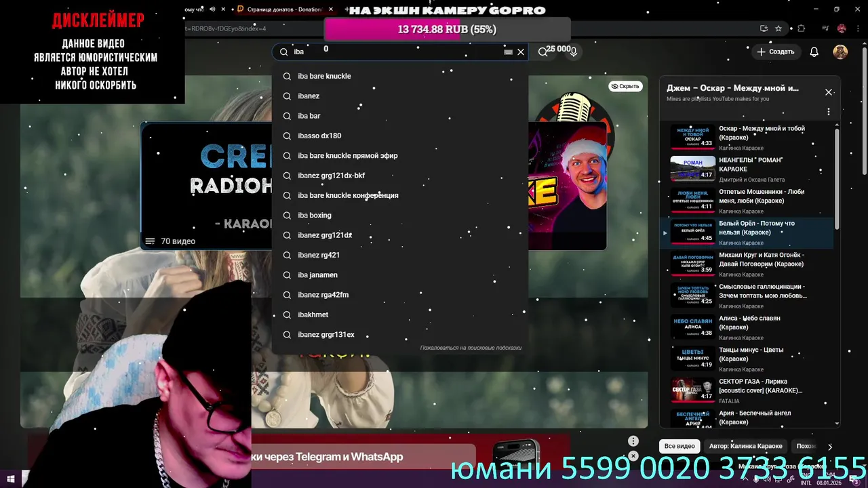Click the playlist panel scrollbar
The width and height of the screenshot is (868, 488).
point(837,179)
